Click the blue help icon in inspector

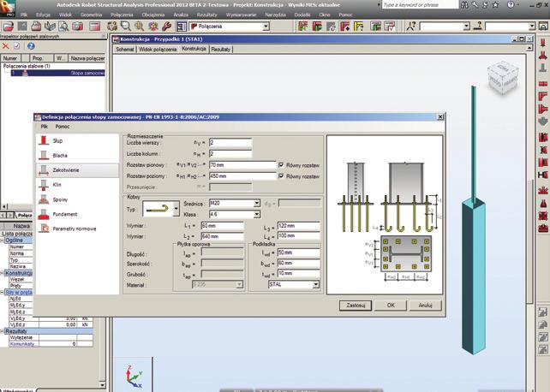pyautogui.click(x=31, y=46)
